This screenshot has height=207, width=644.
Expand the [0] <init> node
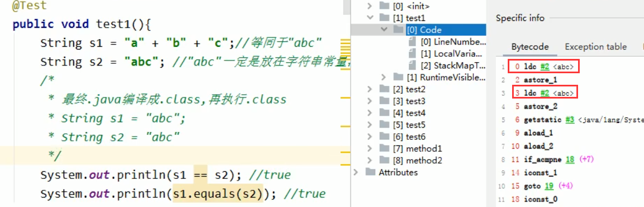click(370, 6)
